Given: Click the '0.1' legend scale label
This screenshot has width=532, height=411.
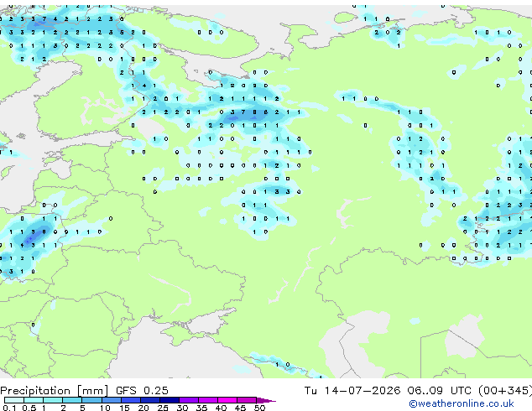Looking at the screenshot, I should (x=9, y=408).
